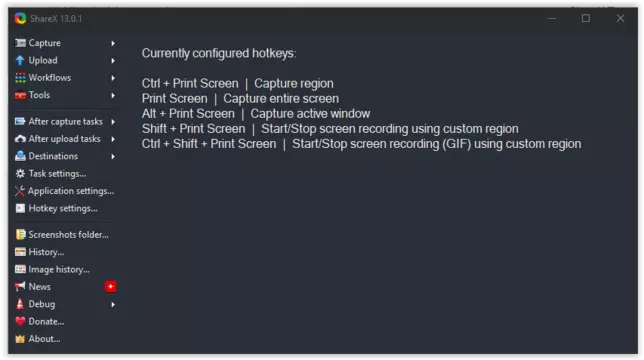Click the Capture camera icon

20,43
